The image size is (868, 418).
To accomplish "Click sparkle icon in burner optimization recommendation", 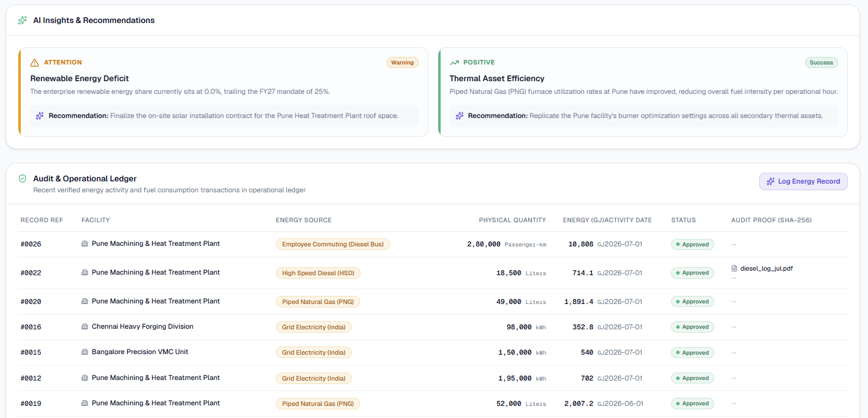I will [460, 116].
